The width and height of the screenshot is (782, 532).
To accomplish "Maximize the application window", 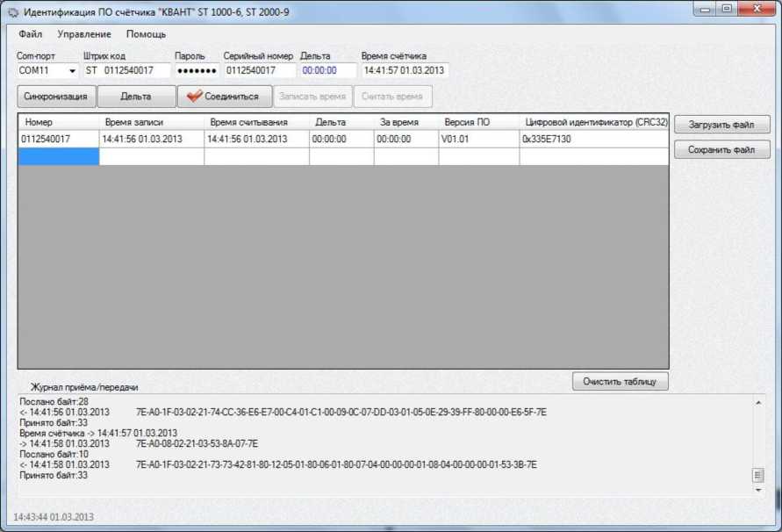I will click(x=726, y=9).
